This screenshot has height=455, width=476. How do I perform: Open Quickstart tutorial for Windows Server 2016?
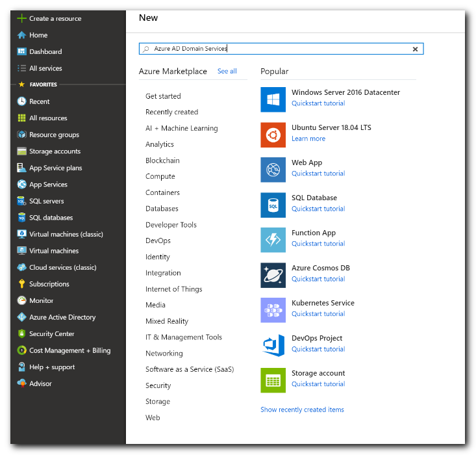(x=318, y=103)
